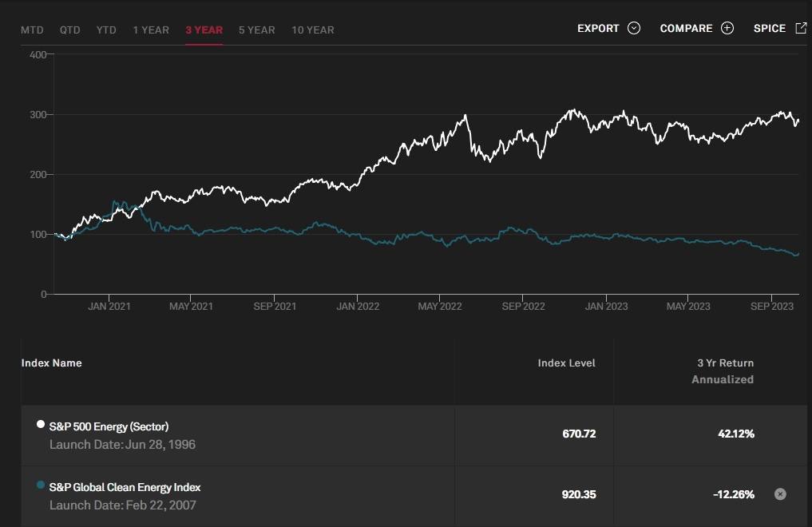Select the 3 YEAR range tab
This screenshot has height=527, width=812.
[204, 30]
